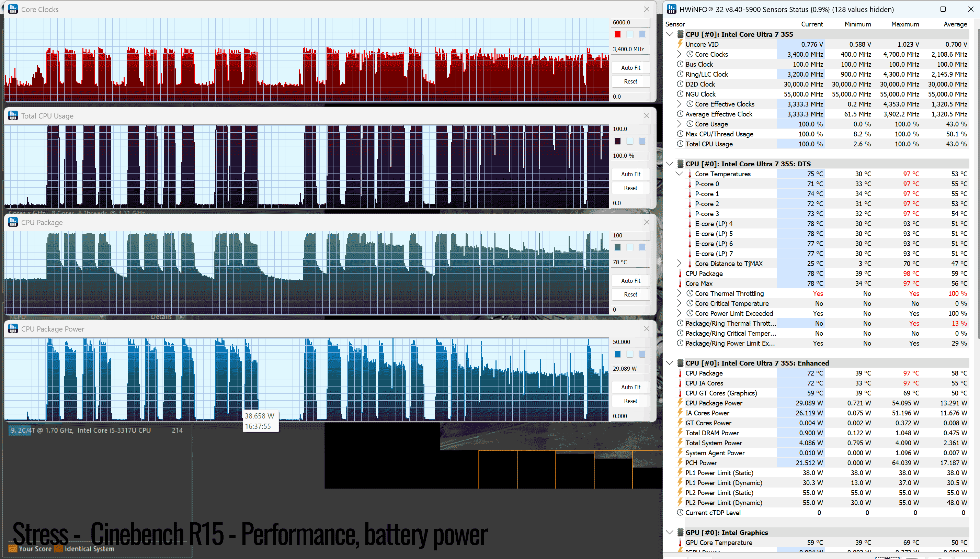Screen dimensions: 980x559
Task: Click the Your Score legend in Cinebench
Action: (x=30, y=549)
